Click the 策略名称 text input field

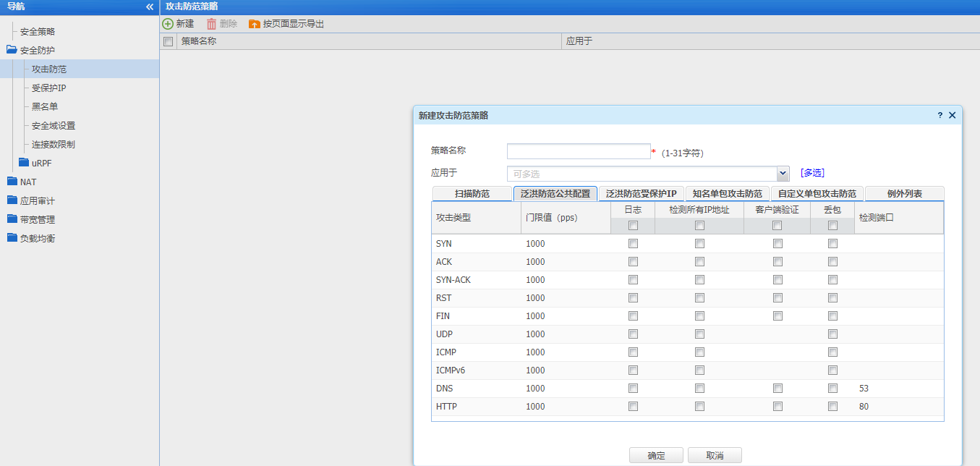tap(579, 151)
